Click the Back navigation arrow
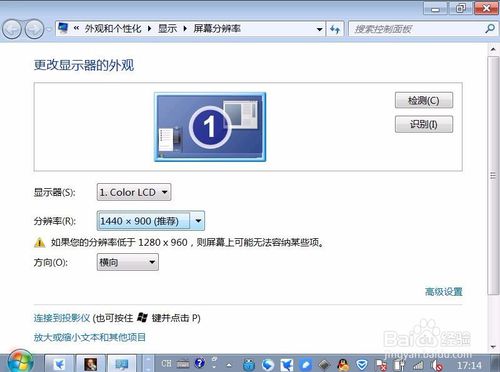The height and width of the screenshot is (372, 500). point(12,29)
